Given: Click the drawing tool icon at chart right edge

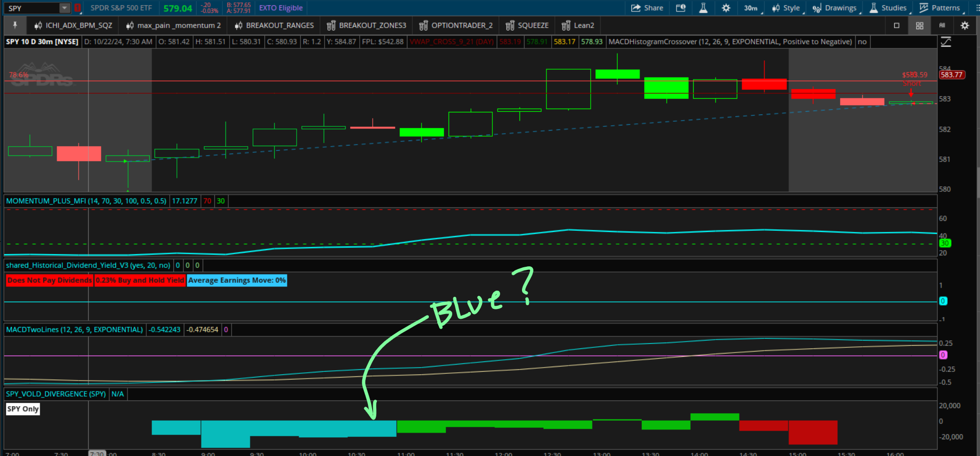Looking at the screenshot, I should click(x=946, y=42).
